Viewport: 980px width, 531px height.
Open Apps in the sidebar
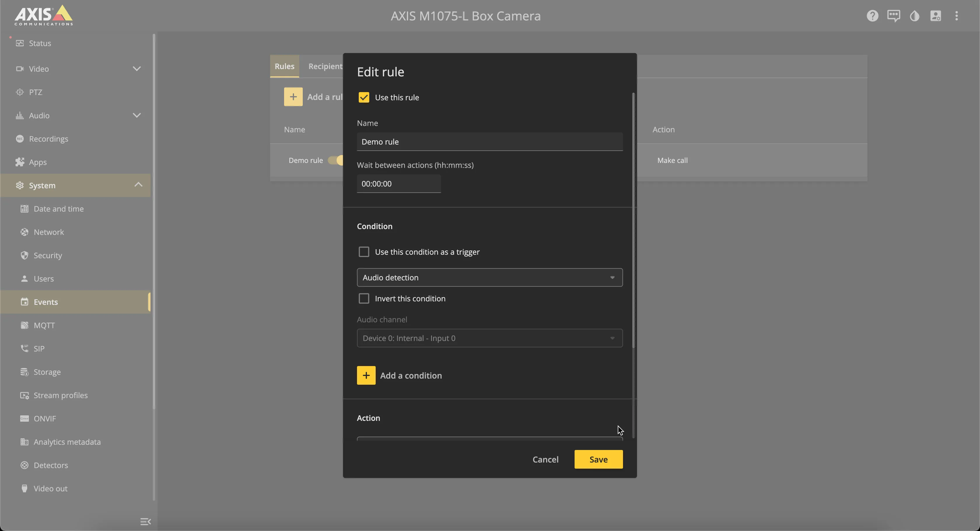[75, 162]
